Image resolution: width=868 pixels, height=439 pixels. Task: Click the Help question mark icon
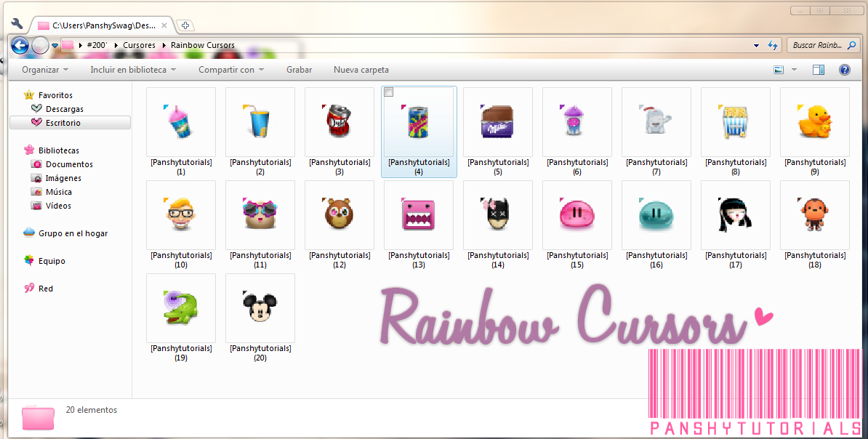[x=844, y=69]
